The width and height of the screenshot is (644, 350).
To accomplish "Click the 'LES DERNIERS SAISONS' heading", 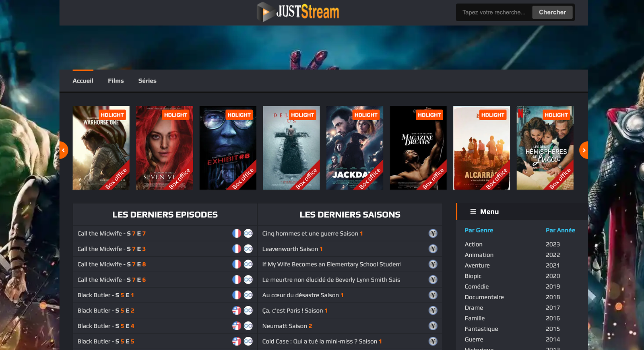I will click(x=350, y=214).
